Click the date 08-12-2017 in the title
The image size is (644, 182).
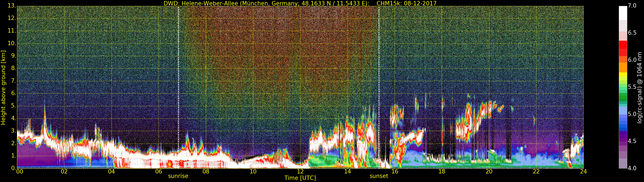click(420, 3)
